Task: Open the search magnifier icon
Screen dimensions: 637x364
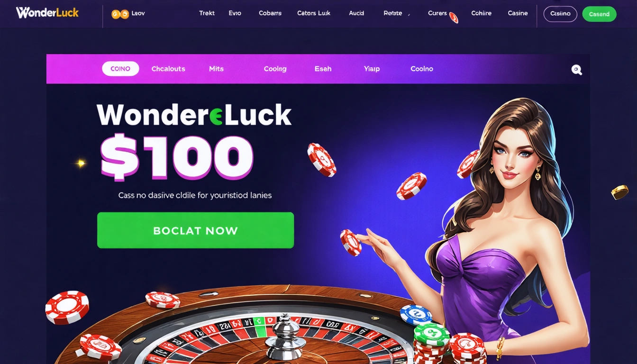Action: point(576,70)
